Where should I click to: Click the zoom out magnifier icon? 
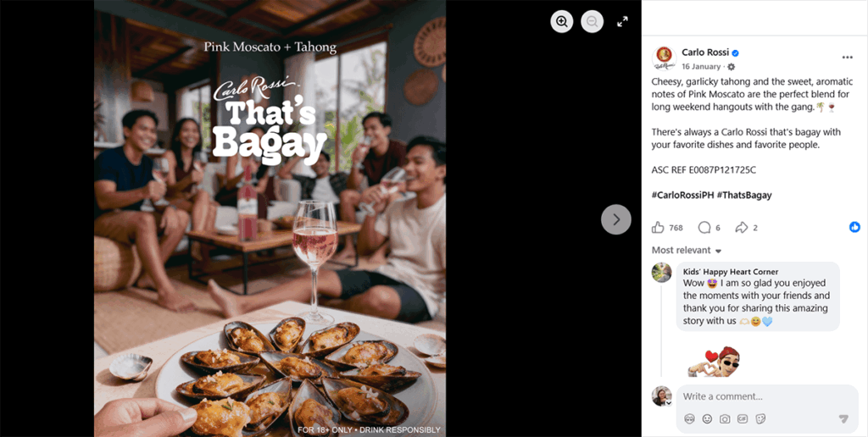coord(592,21)
